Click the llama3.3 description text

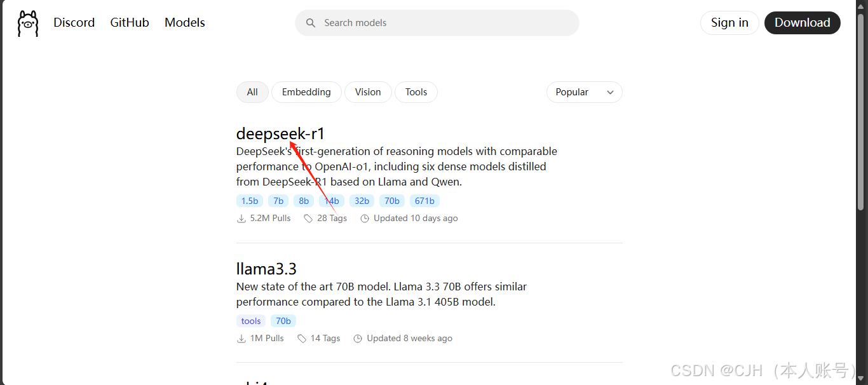[x=381, y=295]
